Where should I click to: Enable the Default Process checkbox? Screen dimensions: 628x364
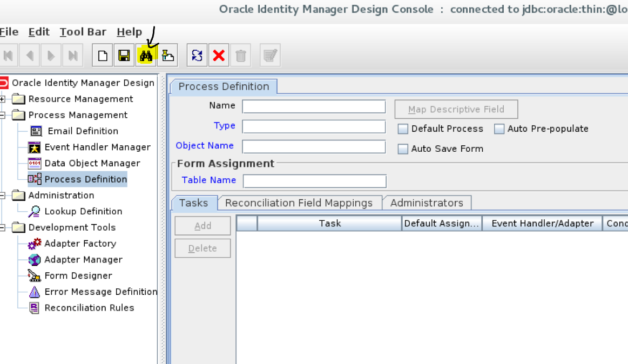(402, 129)
